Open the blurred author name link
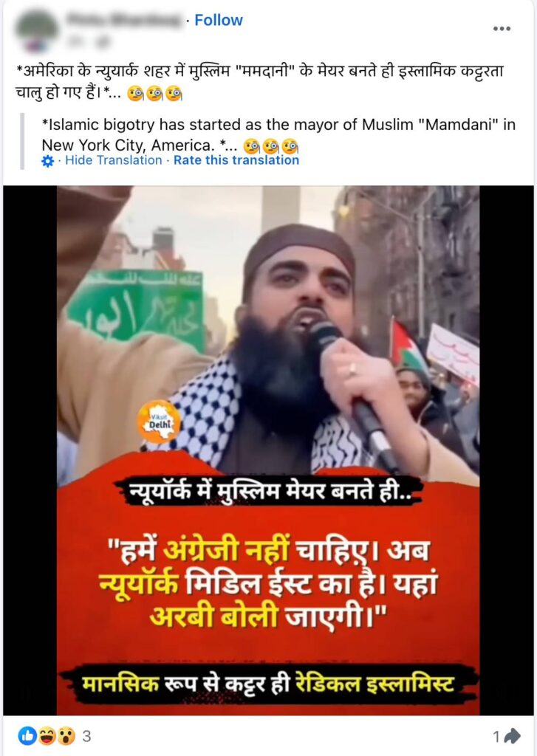This screenshot has height=756, width=537. pyautogui.click(x=123, y=19)
